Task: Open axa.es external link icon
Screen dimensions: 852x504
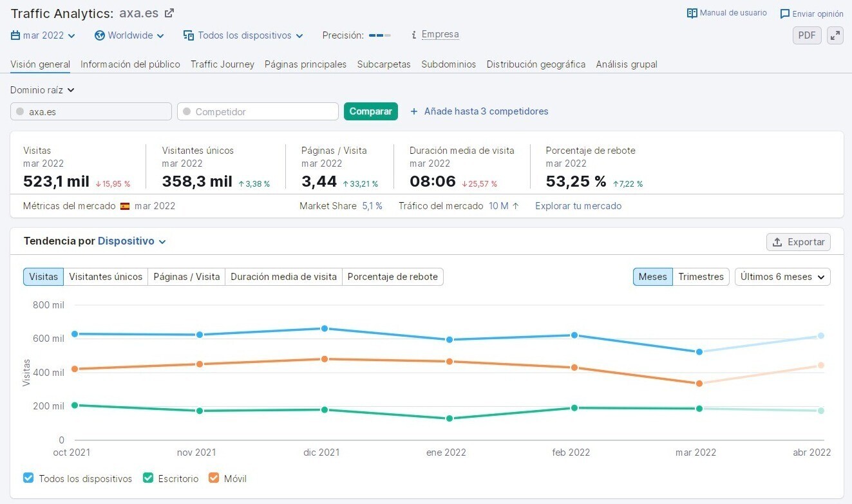Action: 169,13
